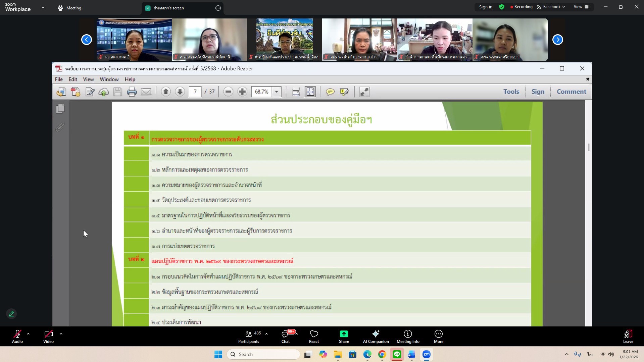Toggle the Zoom annotation pencil button
Screen dimensions: 644x362
coord(11,314)
